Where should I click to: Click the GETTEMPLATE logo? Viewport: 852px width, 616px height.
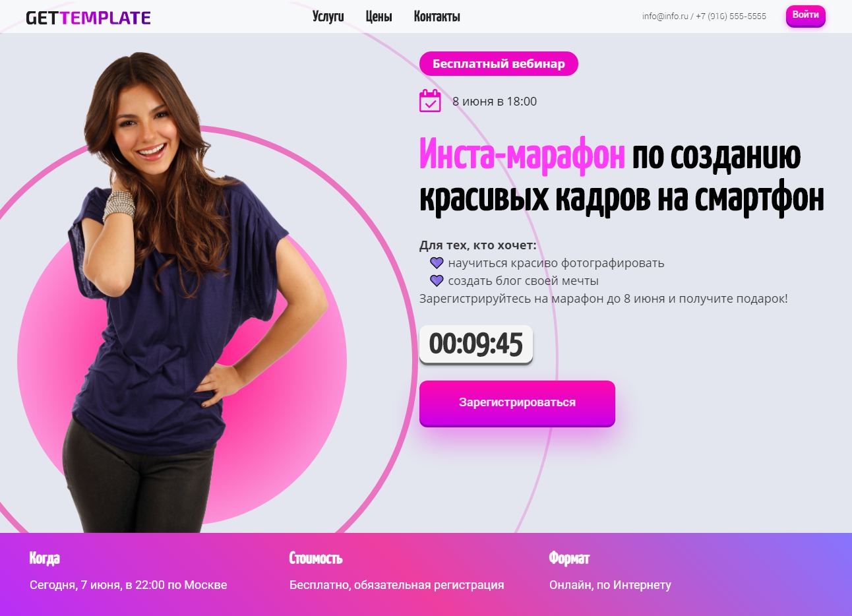[88, 18]
